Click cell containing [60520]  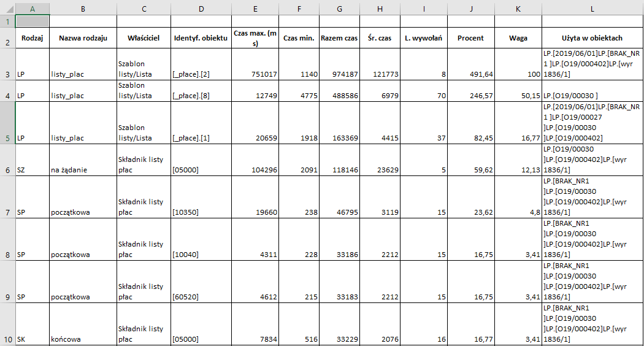click(201, 282)
